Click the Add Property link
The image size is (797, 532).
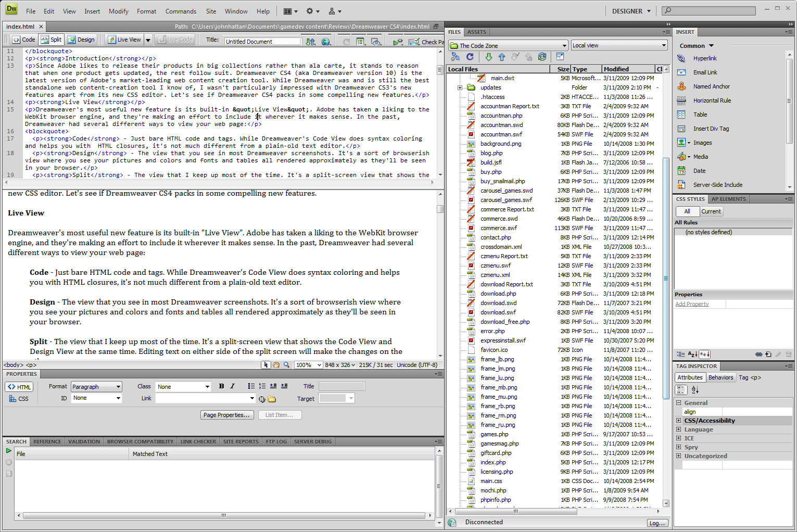click(x=692, y=304)
